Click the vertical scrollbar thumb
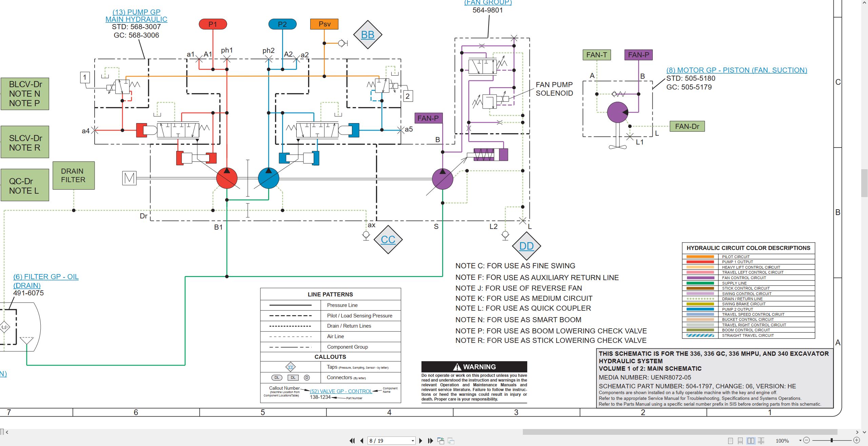 click(864, 183)
